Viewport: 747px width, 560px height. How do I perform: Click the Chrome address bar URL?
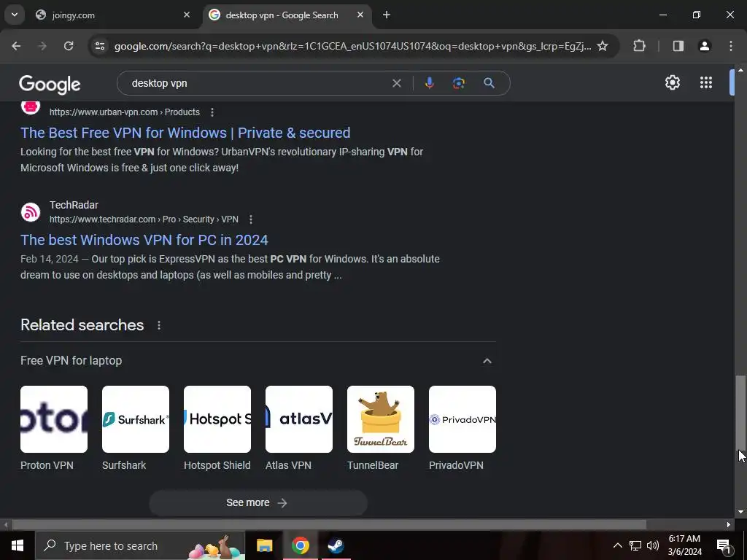(x=352, y=46)
